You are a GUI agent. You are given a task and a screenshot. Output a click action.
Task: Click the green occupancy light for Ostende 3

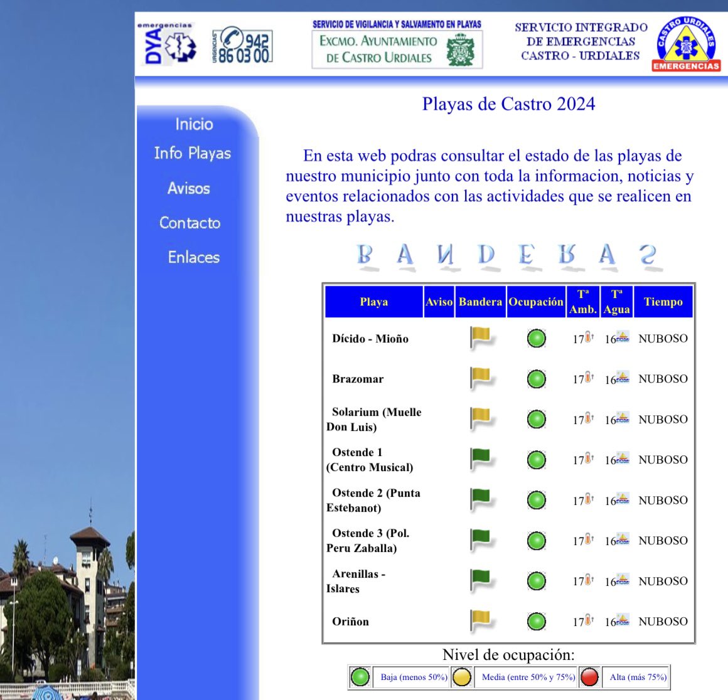coord(536,541)
